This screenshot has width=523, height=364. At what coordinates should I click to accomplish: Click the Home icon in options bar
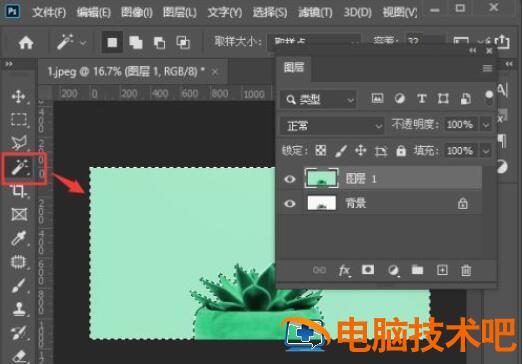point(26,43)
